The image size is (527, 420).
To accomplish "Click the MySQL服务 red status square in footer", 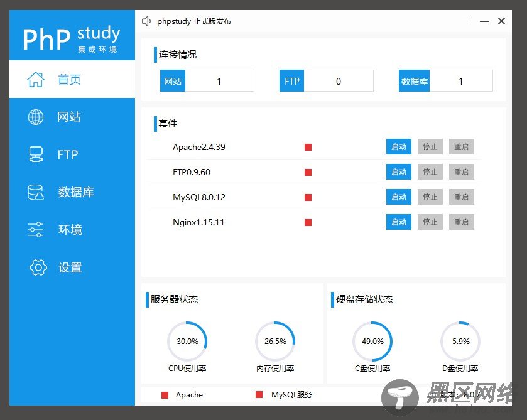I will click(x=259, y=394).
